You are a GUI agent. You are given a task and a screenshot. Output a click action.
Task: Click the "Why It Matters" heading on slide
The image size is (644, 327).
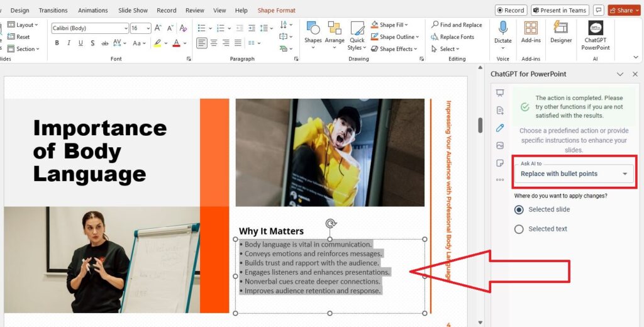(x=272, y=231)
